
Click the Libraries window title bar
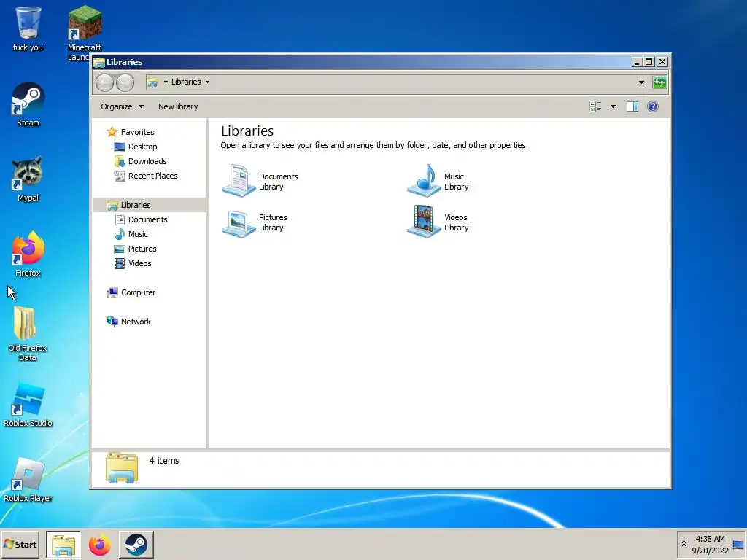click(362, 62)
